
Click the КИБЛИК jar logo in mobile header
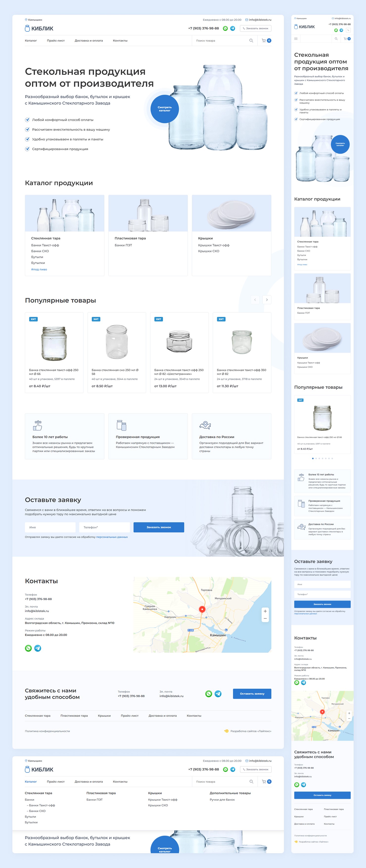[305, 27]
